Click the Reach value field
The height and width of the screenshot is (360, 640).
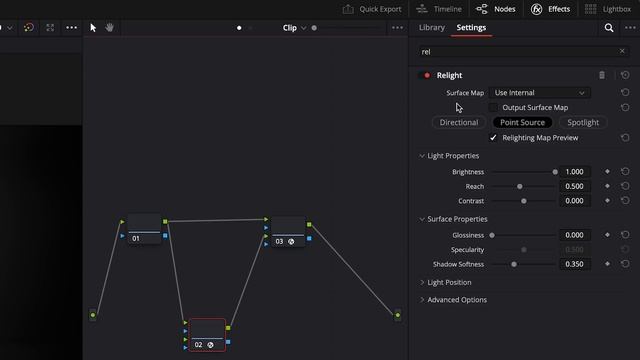pos(574,186)
